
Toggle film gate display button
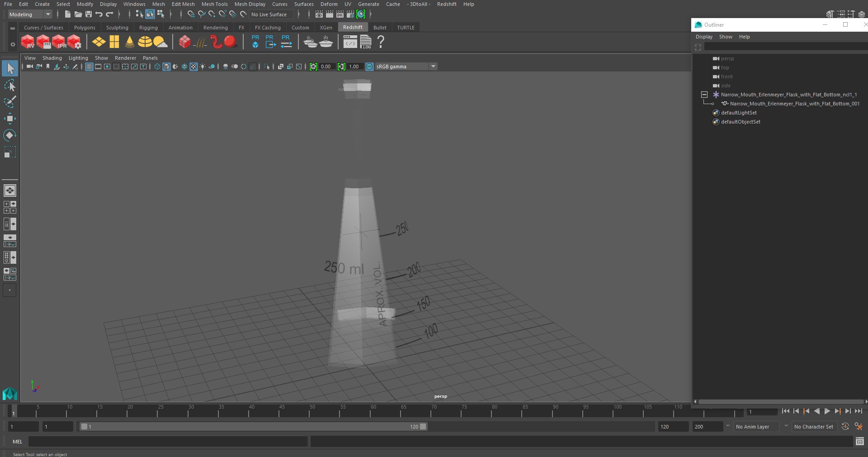pyautogui.click(x=98, y=67)
